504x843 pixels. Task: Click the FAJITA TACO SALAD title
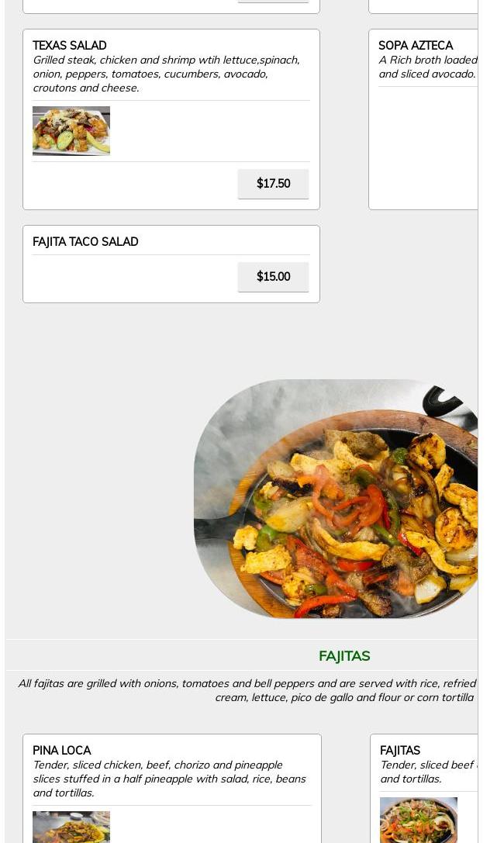(x=85, y=242)
